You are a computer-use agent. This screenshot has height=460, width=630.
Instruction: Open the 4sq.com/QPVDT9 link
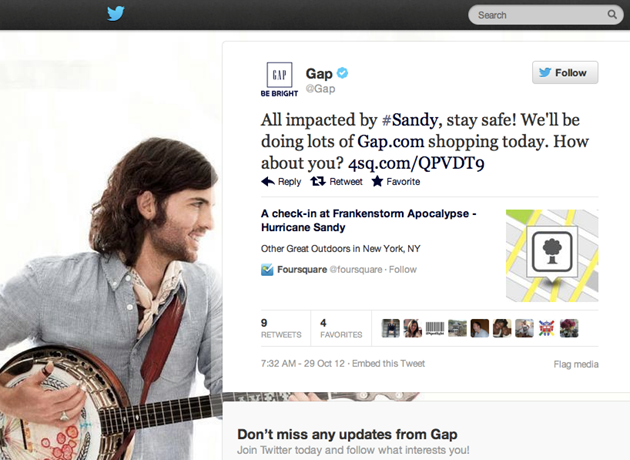[x=416, y=163]
